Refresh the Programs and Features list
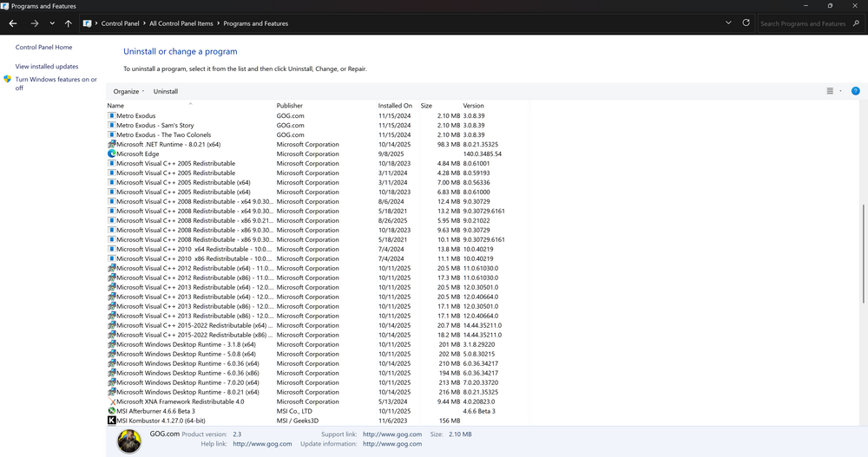The height and width of the screenshot is (457, 868). coord(746,23)
